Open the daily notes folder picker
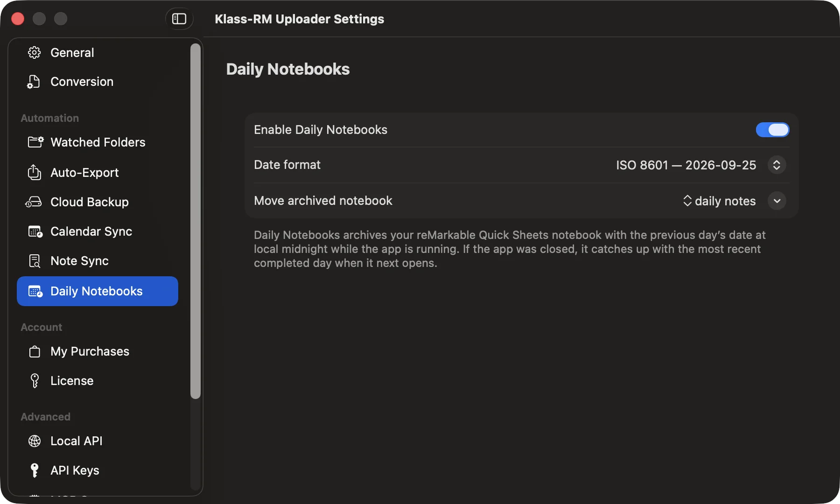 [x=720, y=201]
